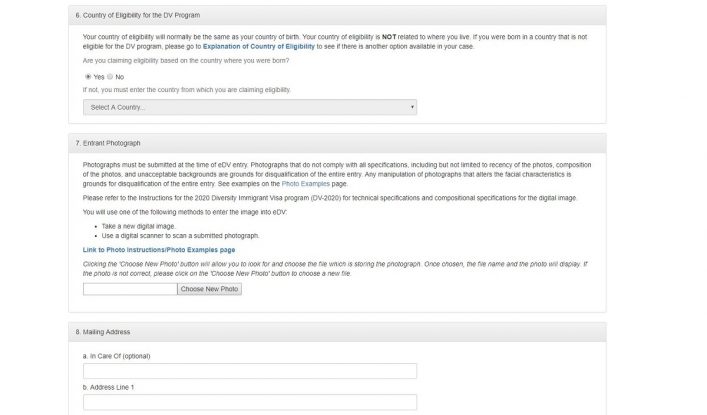Focus the Address Line 1 input field
The height and width of the screenshot is (415, 707).
pos(249,402)
